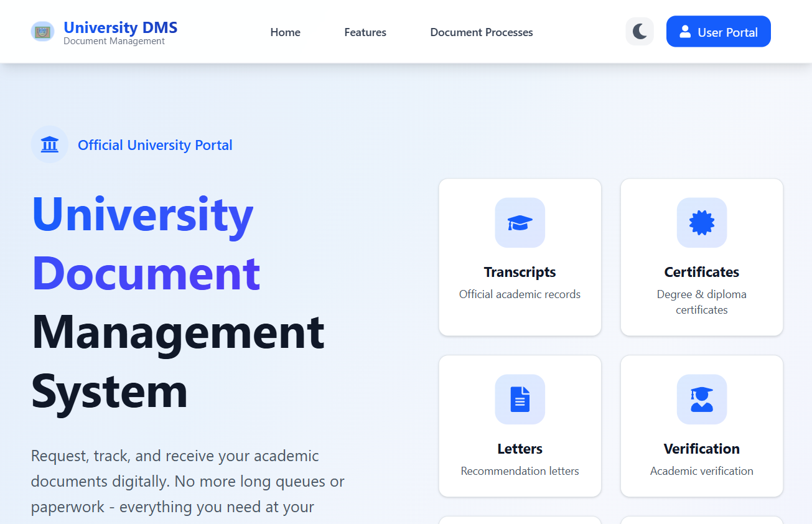Click the Official University Portal label

pos(155,145)
